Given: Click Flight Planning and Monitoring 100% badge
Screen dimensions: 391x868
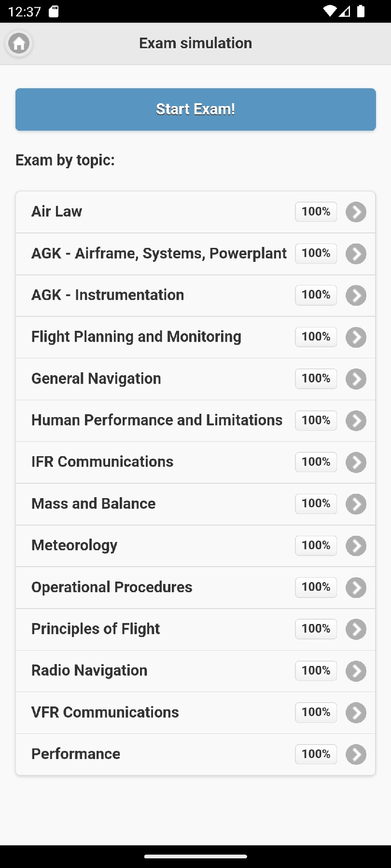Looking at the screenshot, I should click(316, 337).
